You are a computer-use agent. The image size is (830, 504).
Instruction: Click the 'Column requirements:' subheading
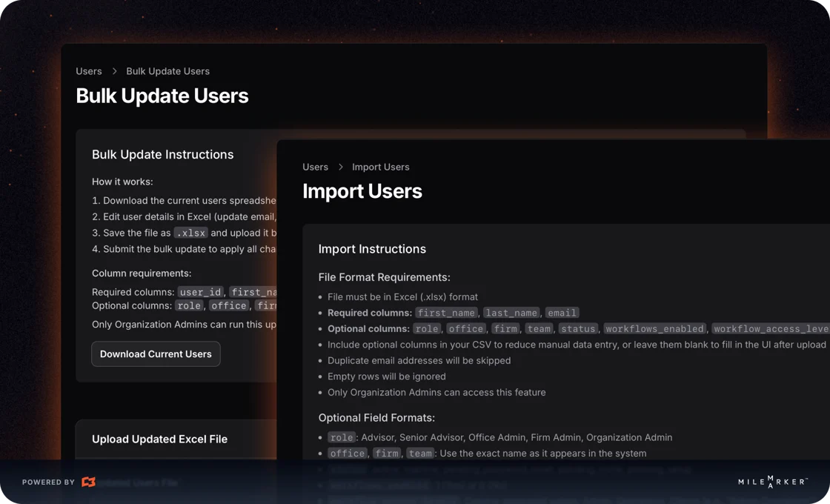[x=142, y=273]
